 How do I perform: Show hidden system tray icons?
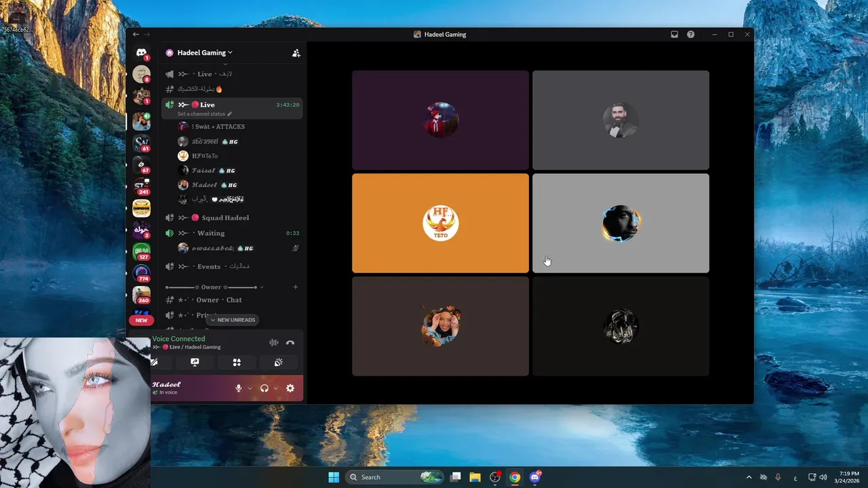click(749, 477)
